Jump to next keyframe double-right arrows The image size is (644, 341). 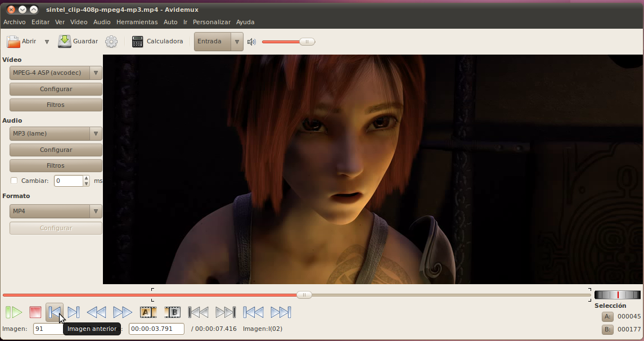[122, 312]
